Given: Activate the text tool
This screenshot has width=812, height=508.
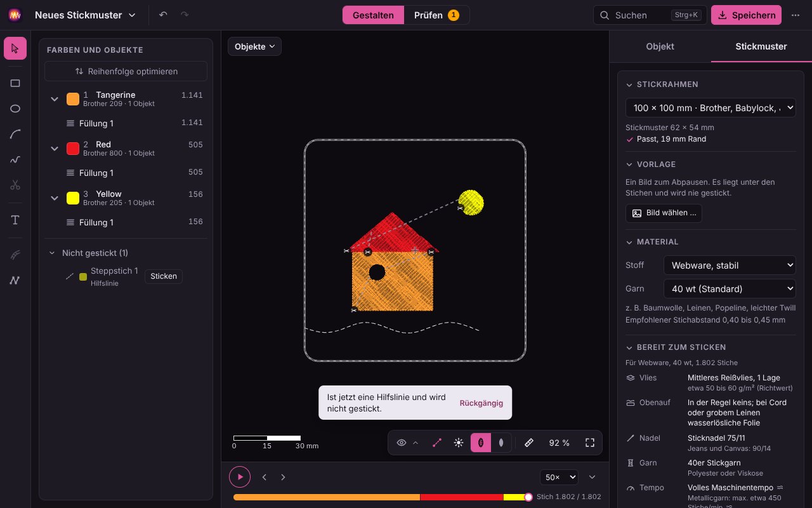Looking at the screenshot, I should click(15, 220).
